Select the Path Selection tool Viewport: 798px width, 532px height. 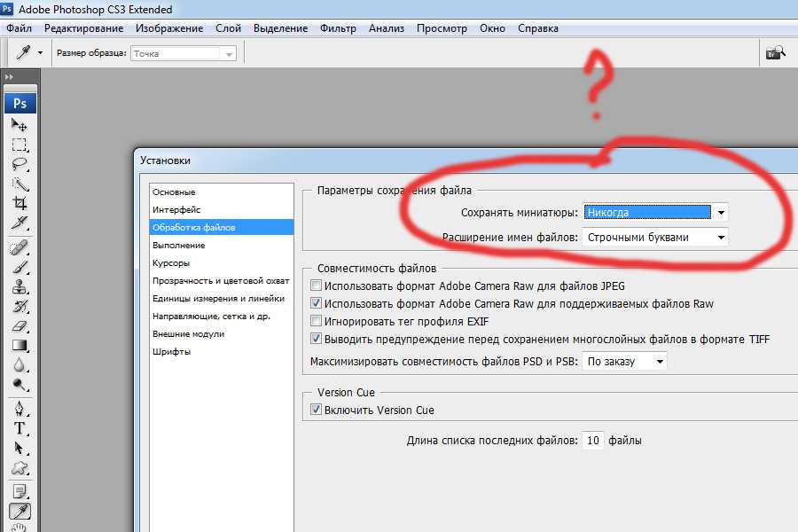click(20, 448)
